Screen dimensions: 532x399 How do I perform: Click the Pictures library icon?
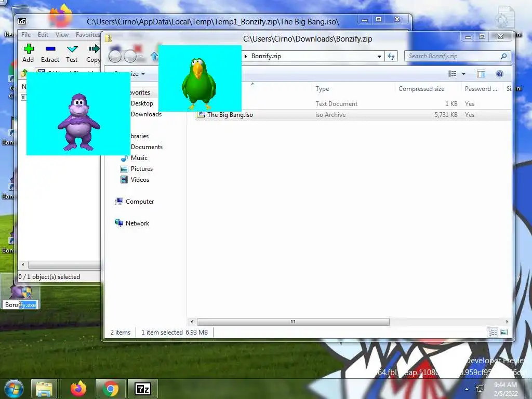tap(124, 169)
